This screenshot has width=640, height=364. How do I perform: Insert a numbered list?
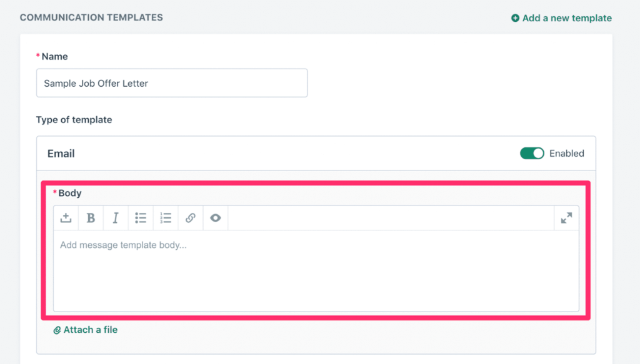[165, 218]
